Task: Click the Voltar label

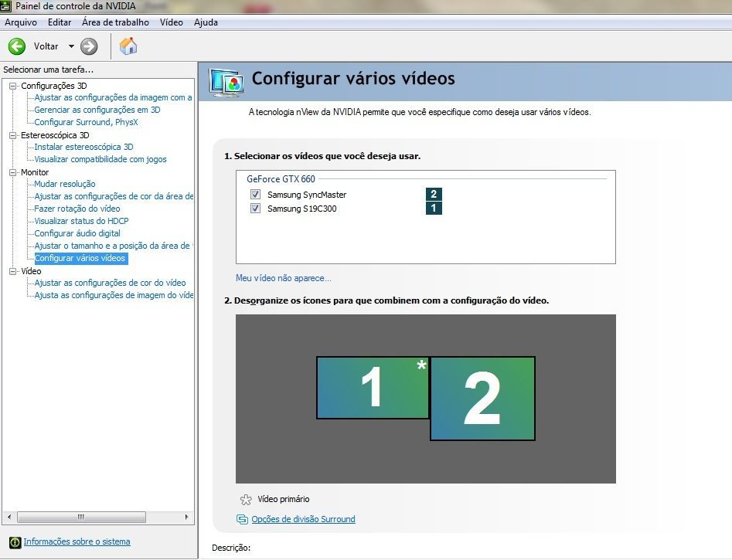Action: [x=46, y=46]
